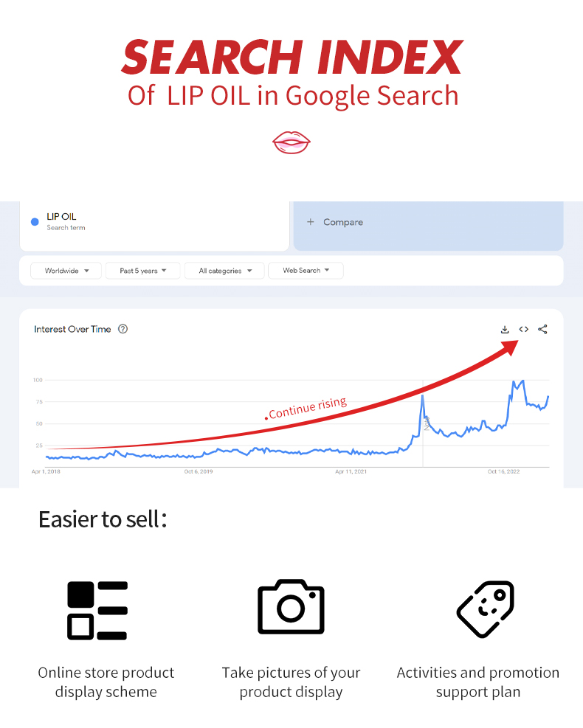Click the share chart icon
This screenshot has width=583, height=728.
coord(542,330)
